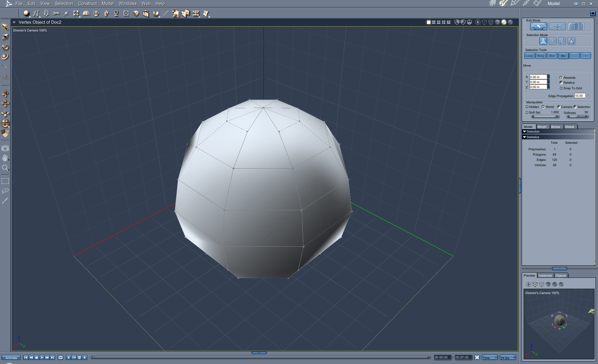Open the Time dropdown near the timeline
Image resolution: width=598 pixels, height=364 pixels.
490,357
